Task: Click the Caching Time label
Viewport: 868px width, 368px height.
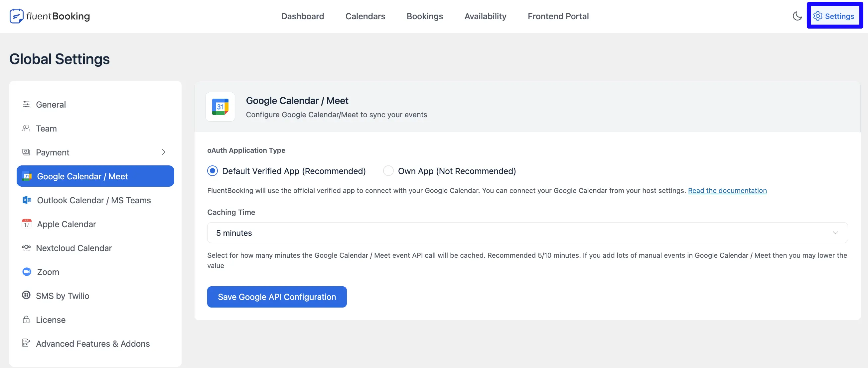Action: pyautogui.click(x=231, y=212)
